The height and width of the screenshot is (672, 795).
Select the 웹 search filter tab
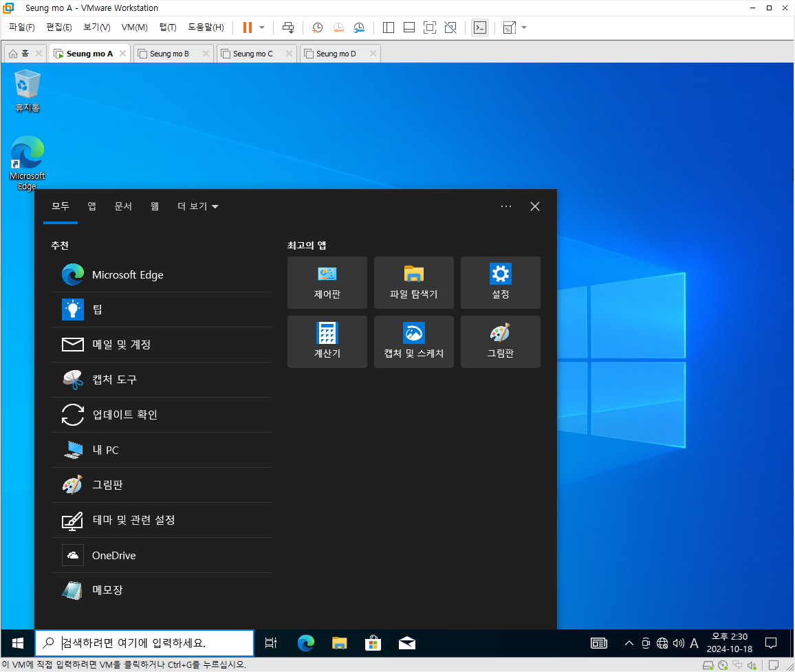(x=155, y=206)
